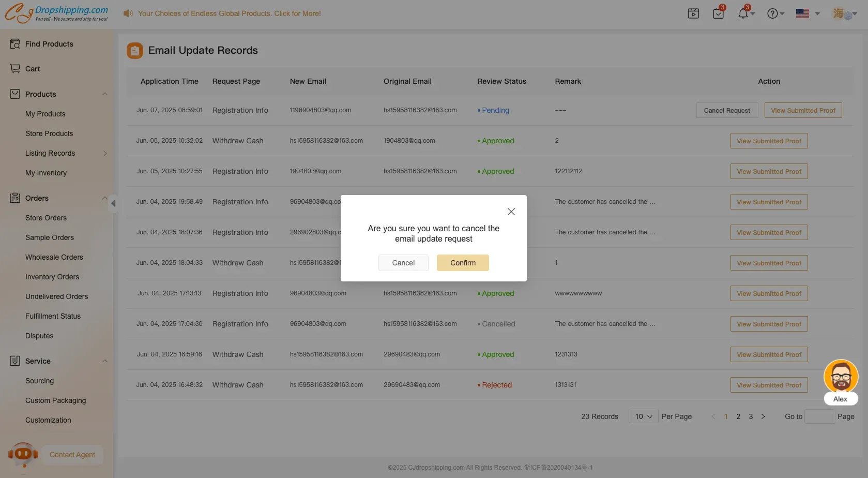Open the US flag language dropdown
This screenshot has height=478, width=868.
[x=808, y=13]
